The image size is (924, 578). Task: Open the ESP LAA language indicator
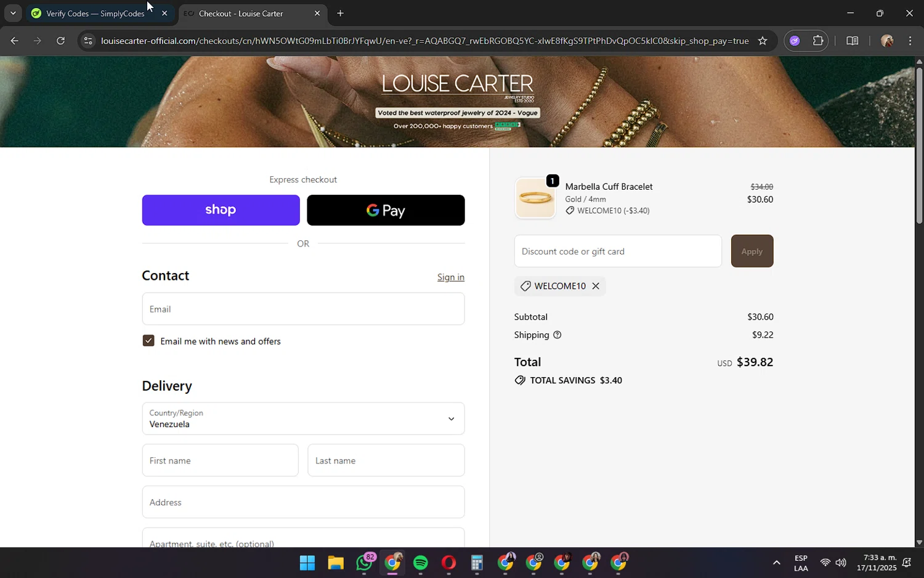pos(801,563)
